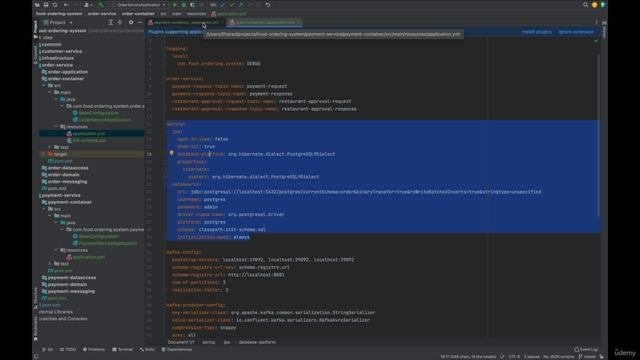Select order-application module in project tree
Screen dimensions: 640x360
point(67,72)
